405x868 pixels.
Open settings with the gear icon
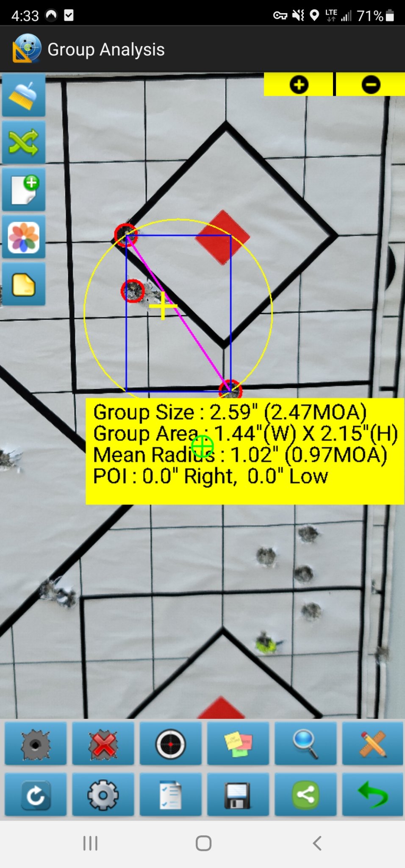point(103,795)
